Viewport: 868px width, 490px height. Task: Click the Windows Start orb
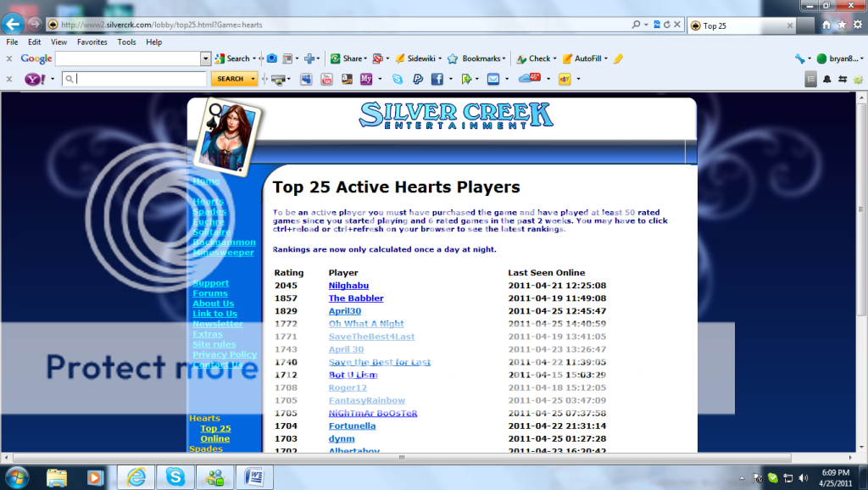(x=16, y=476)
